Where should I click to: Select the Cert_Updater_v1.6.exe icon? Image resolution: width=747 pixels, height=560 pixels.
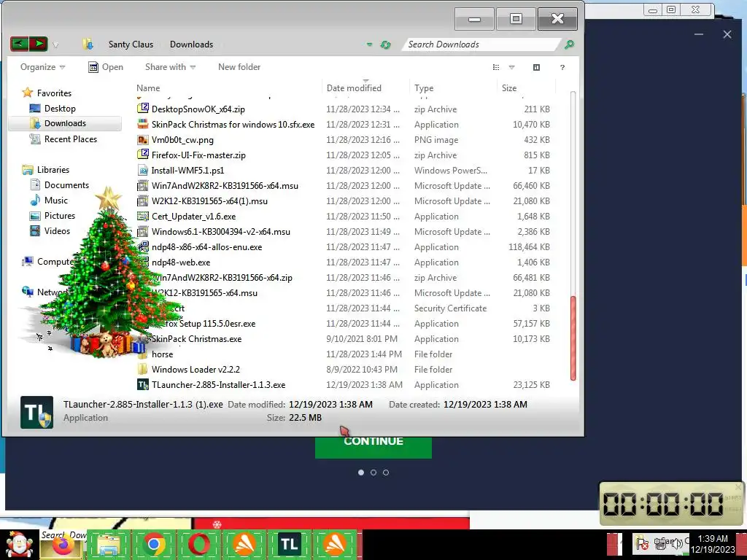pos(142,216)
